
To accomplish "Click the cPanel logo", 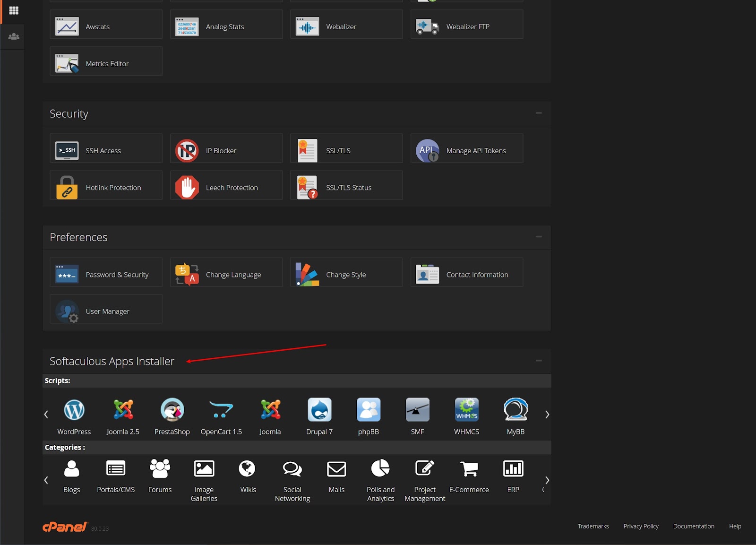I will click(x=65, y=527).
